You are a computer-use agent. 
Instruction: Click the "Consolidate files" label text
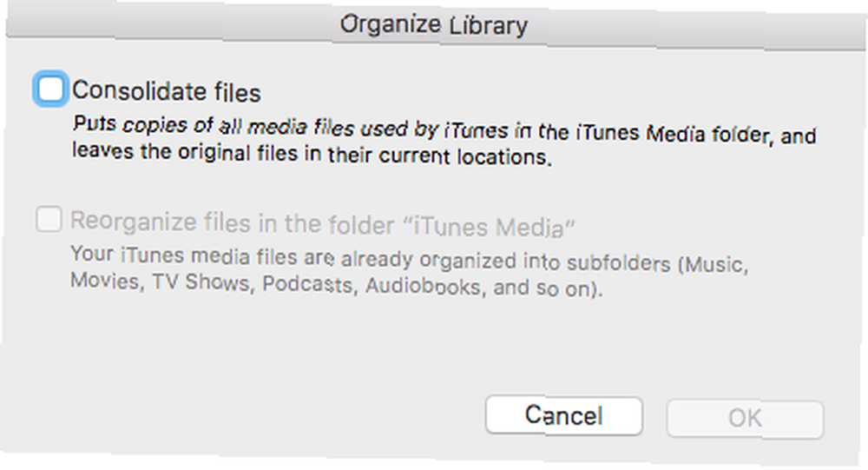[x=166, y=91]
